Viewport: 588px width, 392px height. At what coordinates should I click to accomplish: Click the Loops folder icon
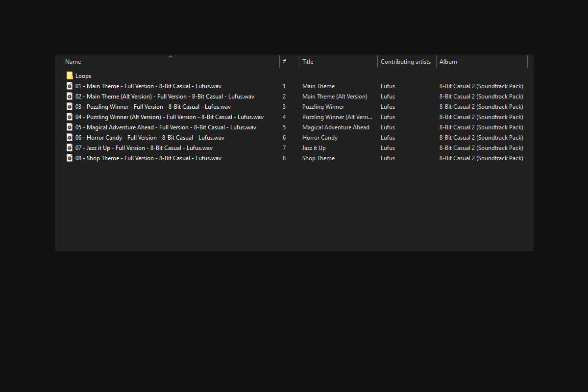70,76
